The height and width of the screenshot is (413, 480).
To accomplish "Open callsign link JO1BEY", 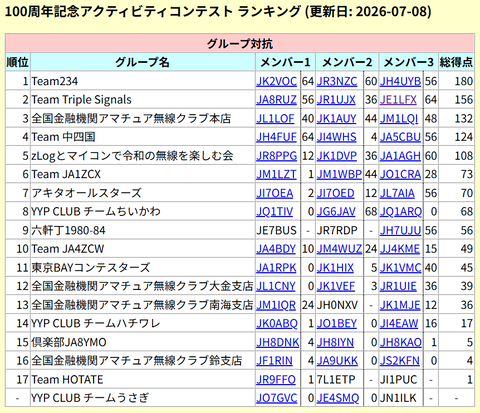I will pyautogui.click(x=337, y=324).
